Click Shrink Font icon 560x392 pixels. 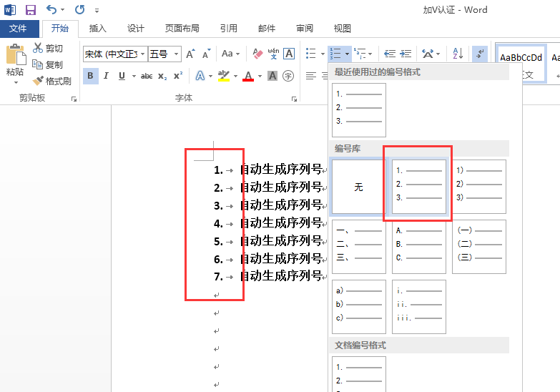coord(207,54)
